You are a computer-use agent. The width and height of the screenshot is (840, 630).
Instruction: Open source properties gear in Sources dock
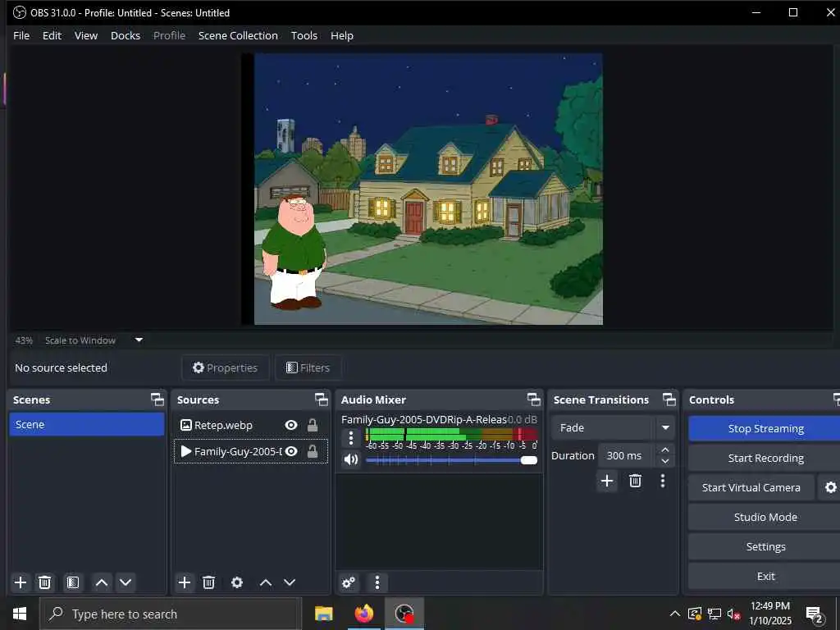(237, 582)
